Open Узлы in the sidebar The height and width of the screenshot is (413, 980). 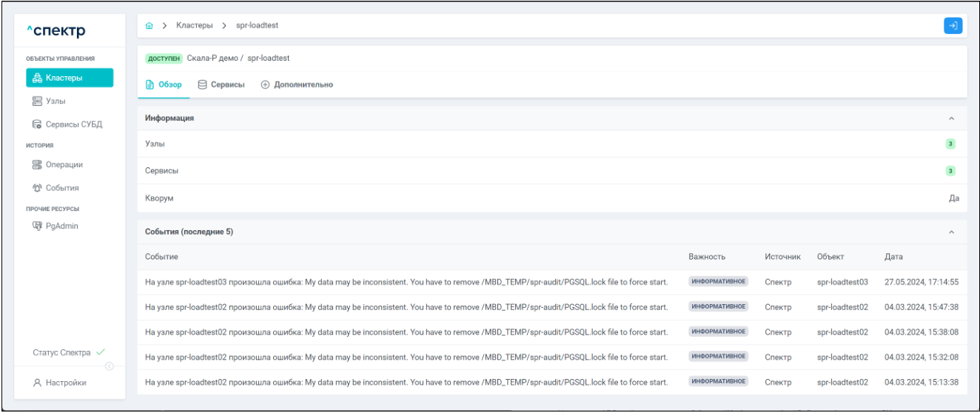click(x=56, y=101)
